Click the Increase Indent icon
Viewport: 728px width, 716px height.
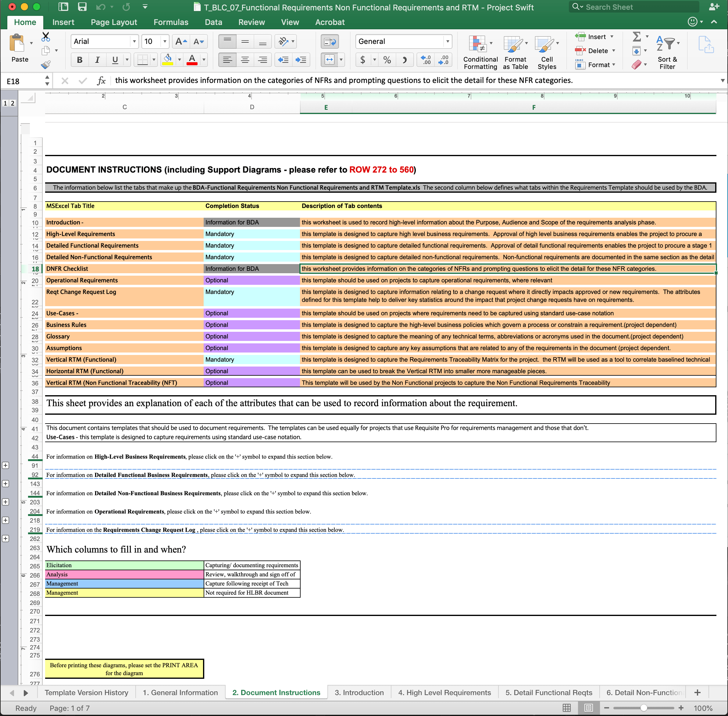pos(301,60)
